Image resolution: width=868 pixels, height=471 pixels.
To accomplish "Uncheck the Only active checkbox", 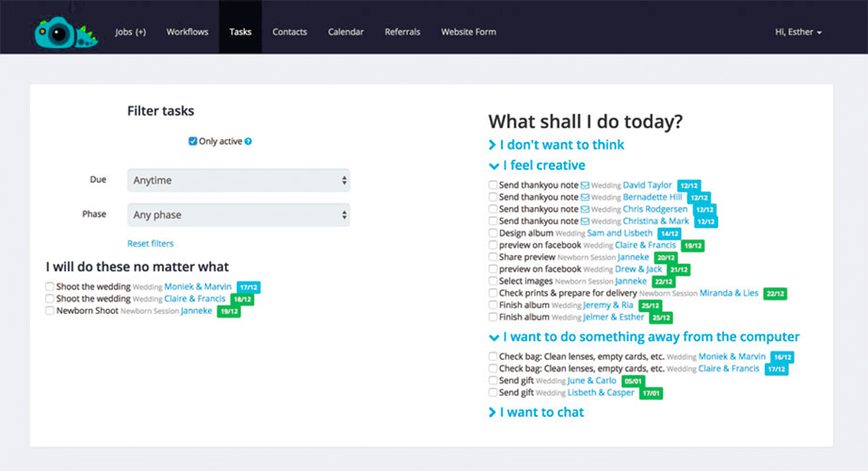I will tap(193, 141).
